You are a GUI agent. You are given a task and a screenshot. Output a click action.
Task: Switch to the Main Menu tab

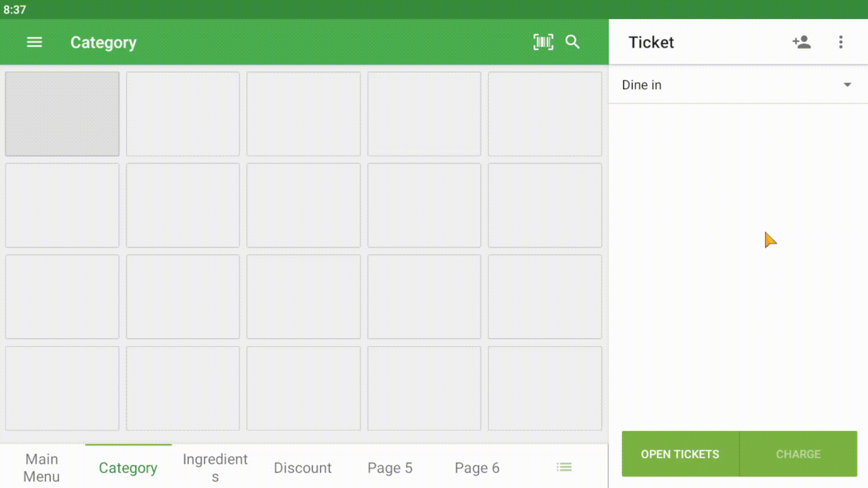(42, 467)
